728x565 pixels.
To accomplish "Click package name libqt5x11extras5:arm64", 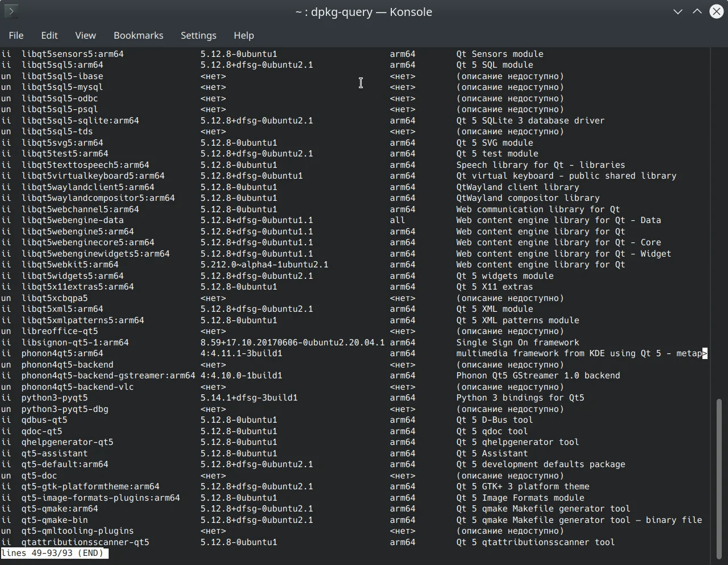I will click(78, 287).
